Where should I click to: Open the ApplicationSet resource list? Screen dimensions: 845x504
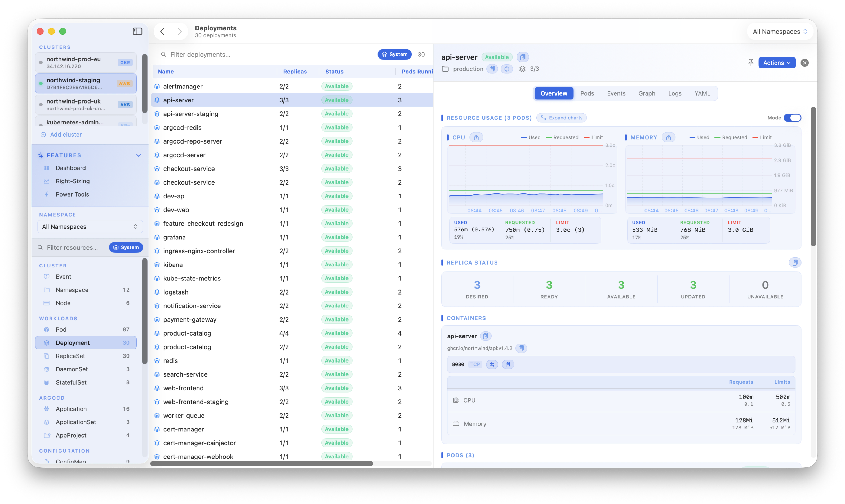point(86,422)
